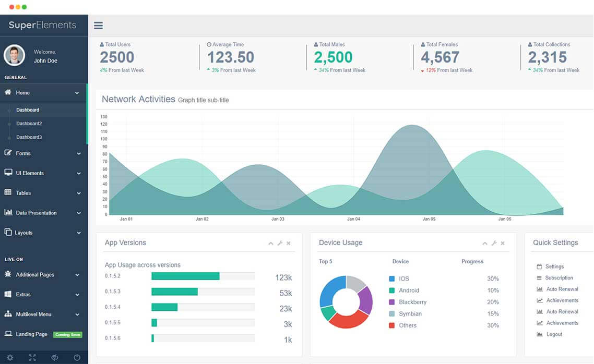
Task: Expand the UI Elements submenu arrow
Action: (x=79, y=174)
